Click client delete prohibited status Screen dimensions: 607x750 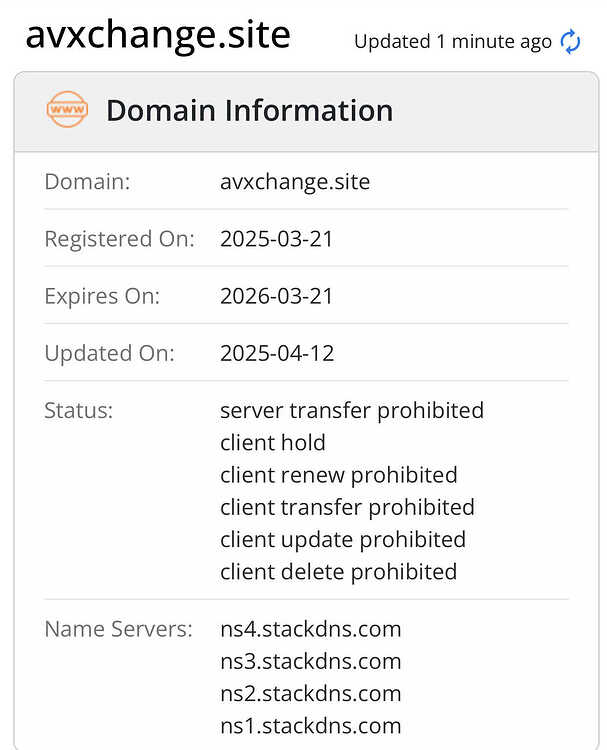click(339, 572)
